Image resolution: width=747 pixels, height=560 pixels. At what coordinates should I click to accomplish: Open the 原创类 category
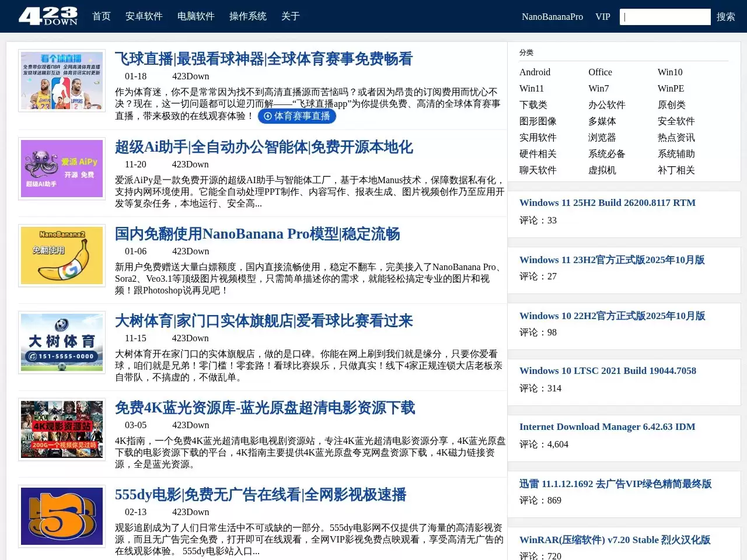(x=672, y=105)
